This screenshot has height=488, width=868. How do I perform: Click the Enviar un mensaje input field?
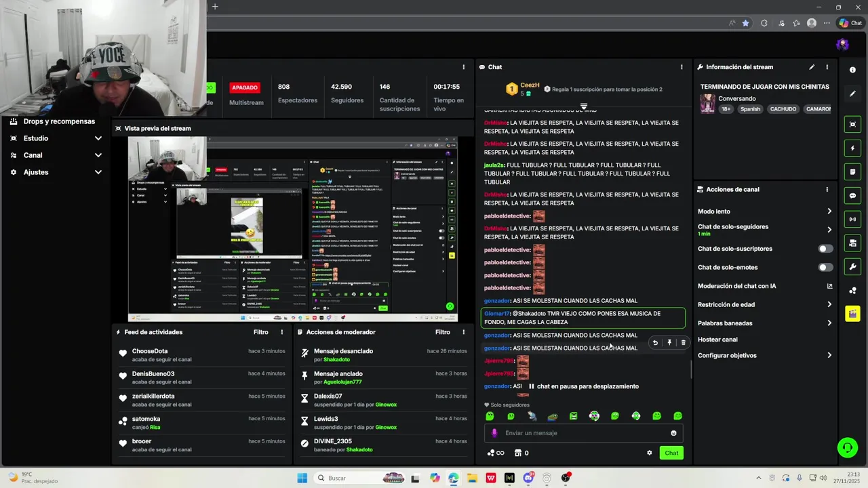click(584, 433)
